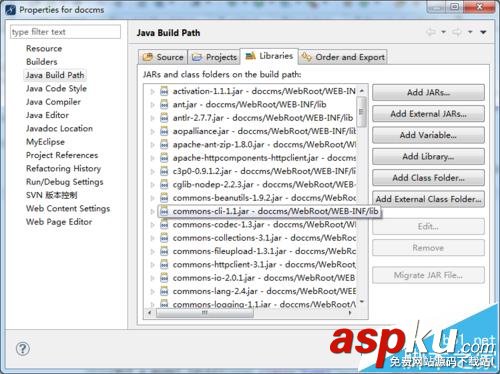Open the Javadoc Location page

59,128
